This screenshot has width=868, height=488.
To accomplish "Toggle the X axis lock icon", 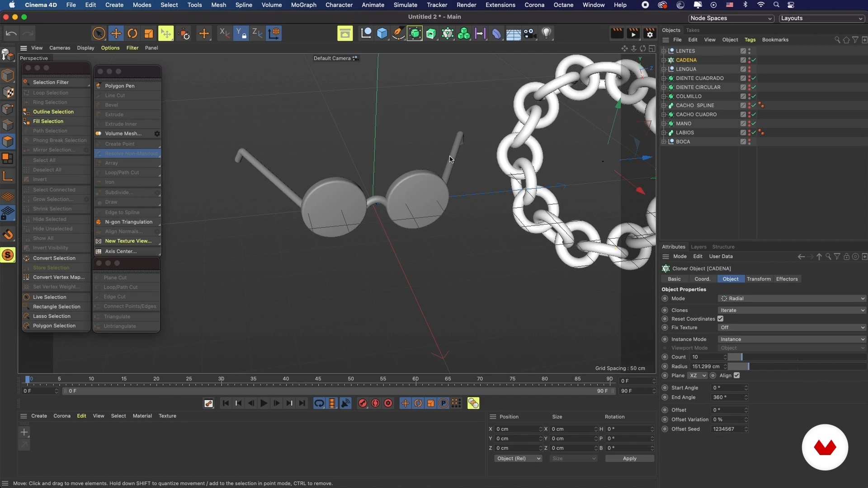I will 224,33.
